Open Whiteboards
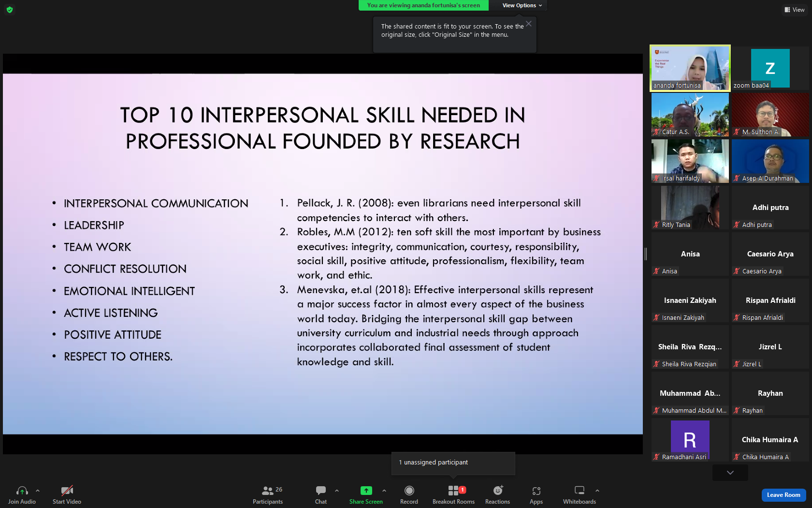 pos(580,495)
